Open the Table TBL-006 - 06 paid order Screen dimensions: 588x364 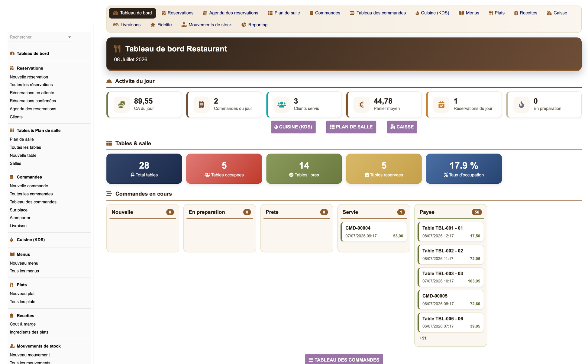[451, 322]
